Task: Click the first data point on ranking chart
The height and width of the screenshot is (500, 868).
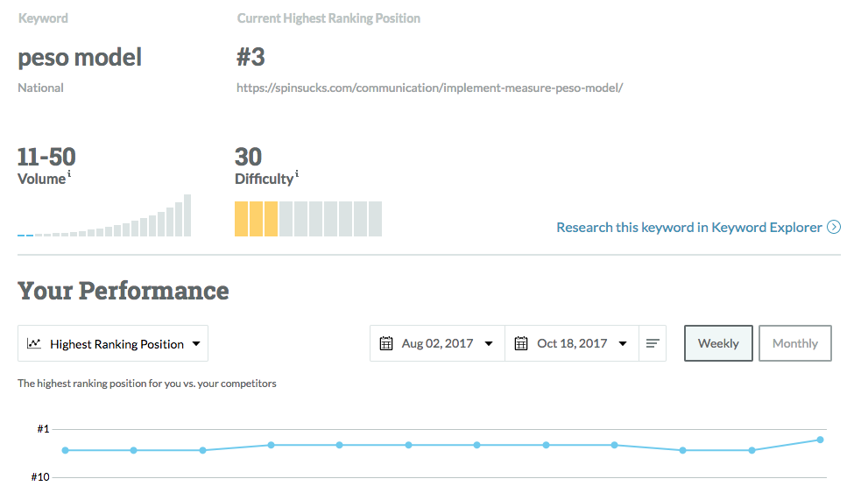Action: point(65,450)
